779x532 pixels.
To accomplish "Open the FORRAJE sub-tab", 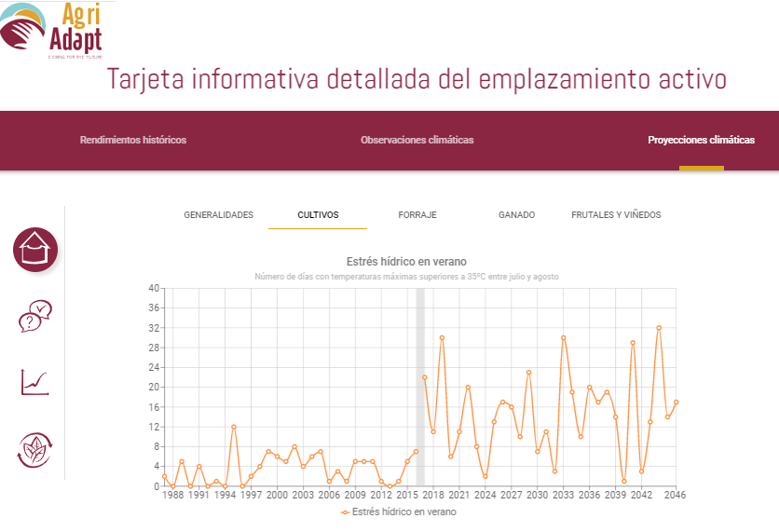I will tap(417, 214).
